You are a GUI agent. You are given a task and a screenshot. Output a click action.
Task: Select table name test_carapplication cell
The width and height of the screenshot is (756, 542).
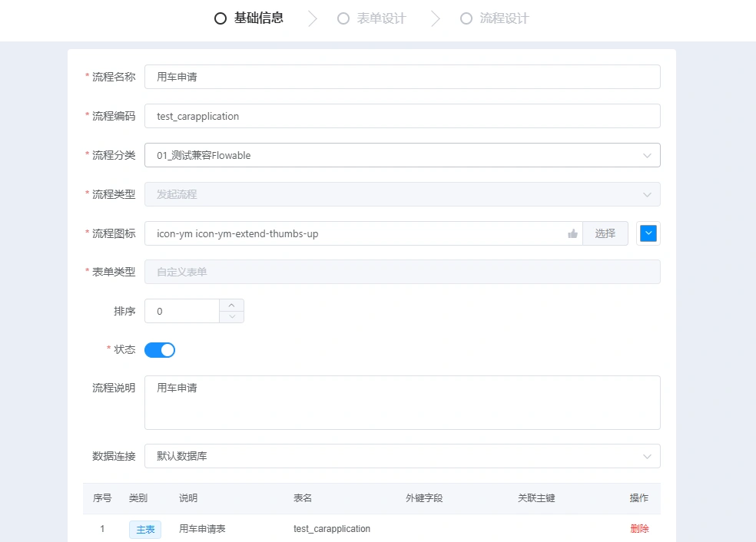click(332, 529)
